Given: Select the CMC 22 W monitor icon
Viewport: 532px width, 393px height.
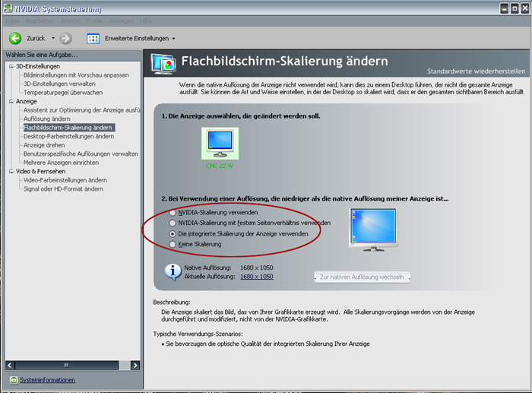Looking at the screenshot, I should (x=221, y=144).
